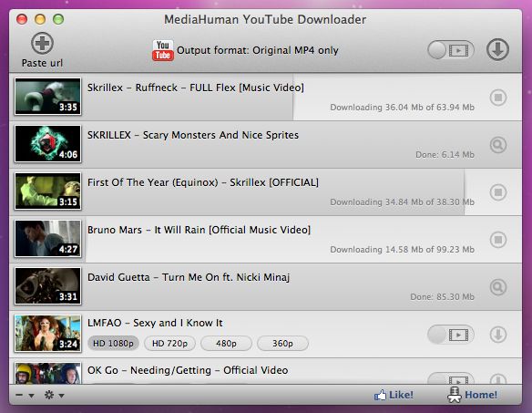Viewport: 532px width, 413px height.
Task: Click the Paste url label
Action: click(42, 63)
